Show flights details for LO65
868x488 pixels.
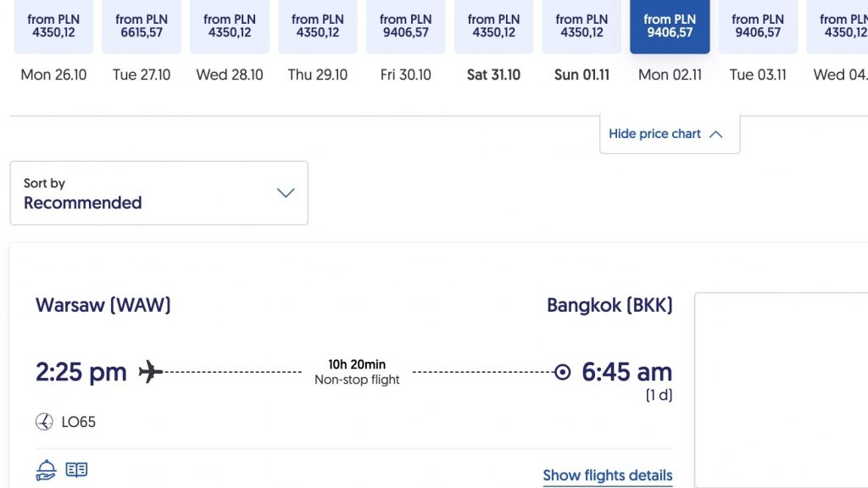pyautogui.click(x=607, y=475)
